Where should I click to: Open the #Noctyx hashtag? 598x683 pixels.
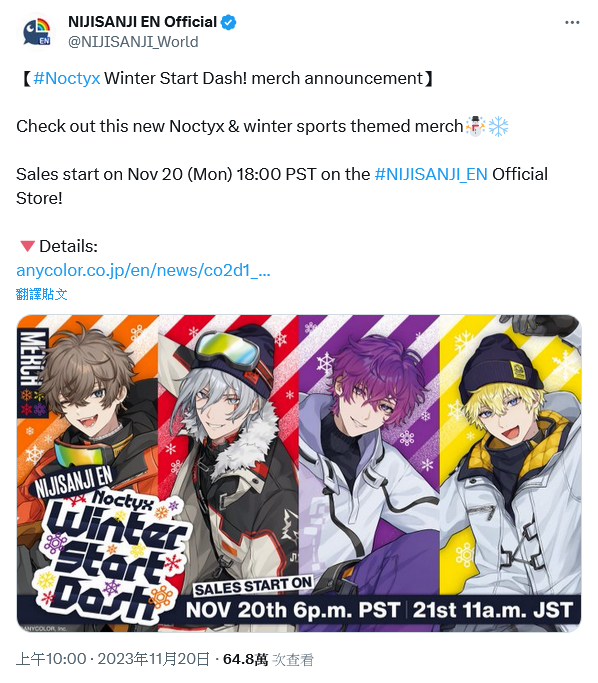67,78
